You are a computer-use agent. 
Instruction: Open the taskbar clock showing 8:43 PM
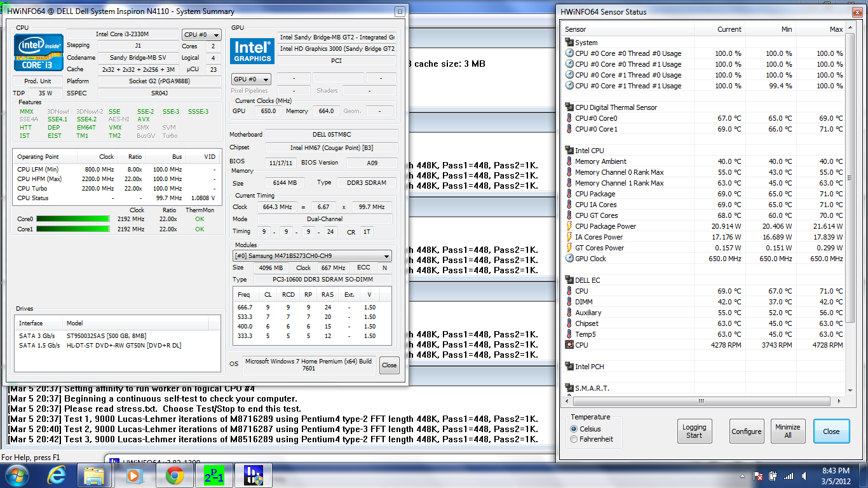click(x=836, y=475)
